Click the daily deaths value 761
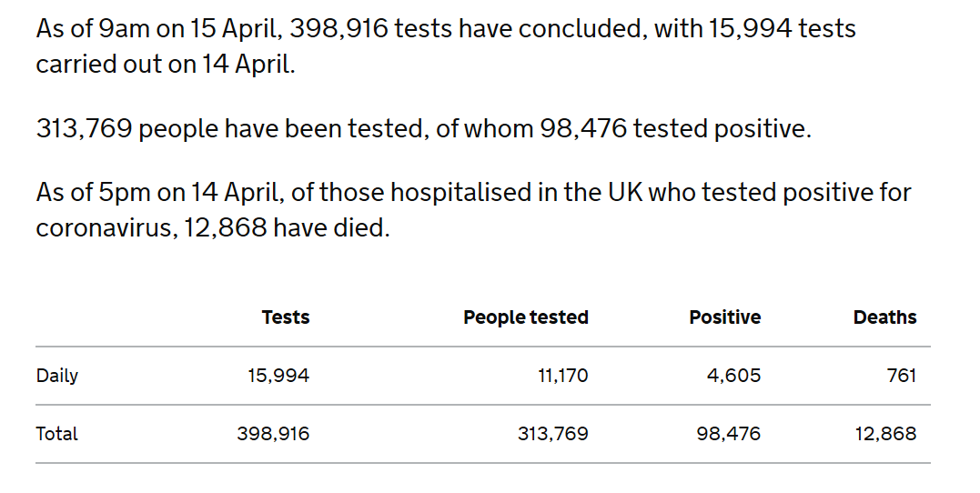980x493 pixels. [x=901, y=376]
